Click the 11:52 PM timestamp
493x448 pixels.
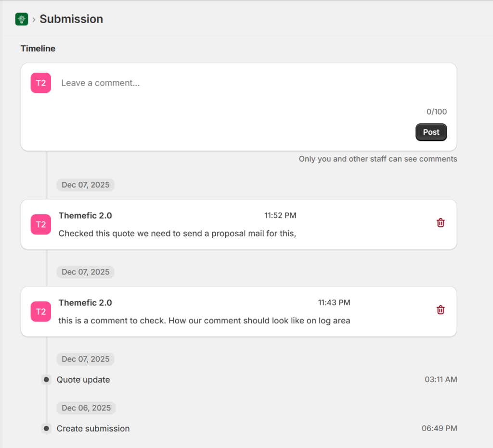click(280, 216)
